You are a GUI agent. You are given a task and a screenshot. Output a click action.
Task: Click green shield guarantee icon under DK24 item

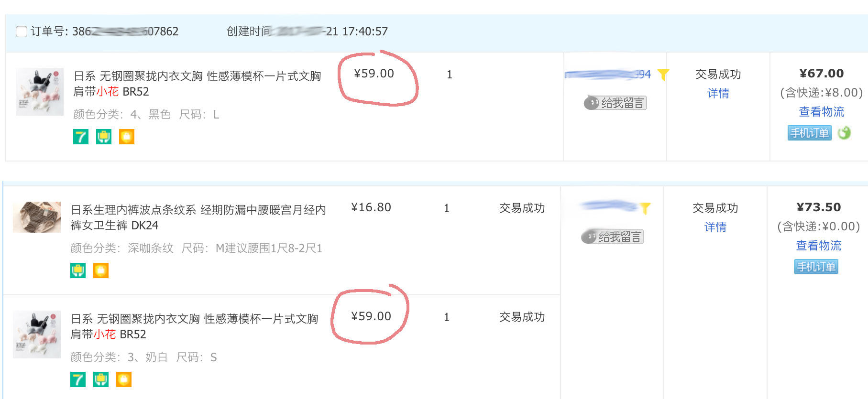pyautogui.click(x=78, y=271)
